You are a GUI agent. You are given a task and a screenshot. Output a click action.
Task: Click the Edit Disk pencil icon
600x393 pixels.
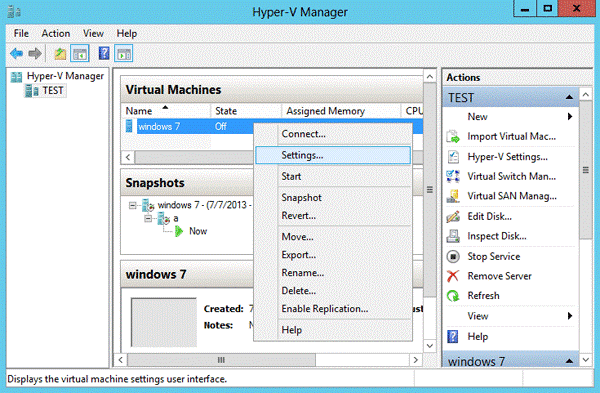tap(453, 217)
